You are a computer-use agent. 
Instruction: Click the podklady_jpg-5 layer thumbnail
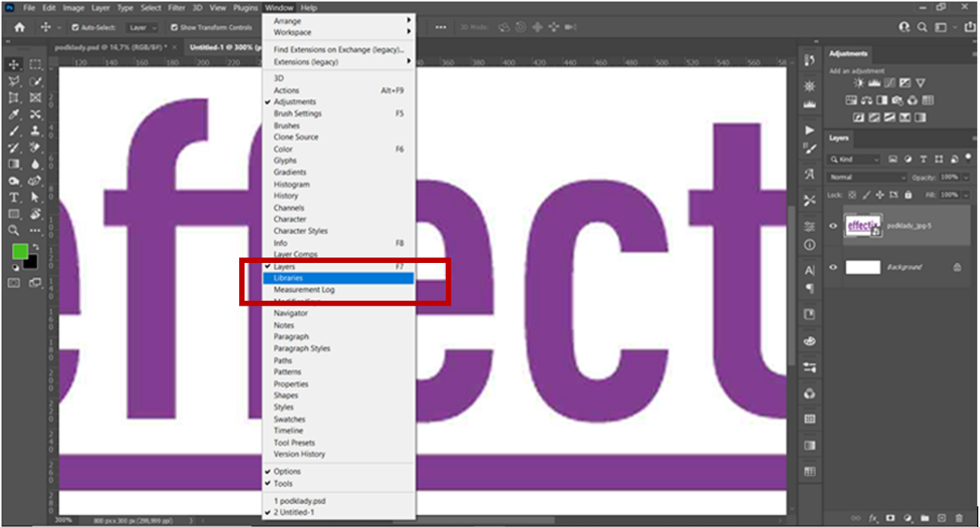coord(863,226)
